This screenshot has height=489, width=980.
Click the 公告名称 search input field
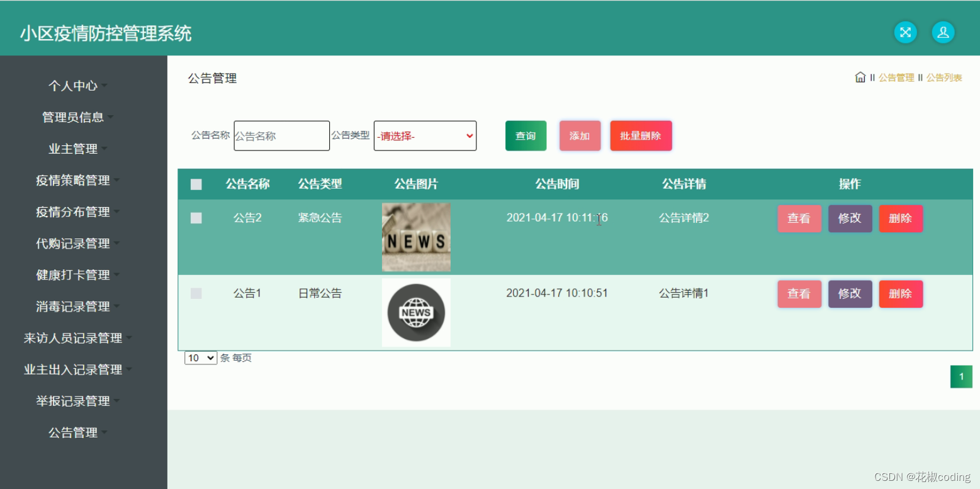click(281, 136)
